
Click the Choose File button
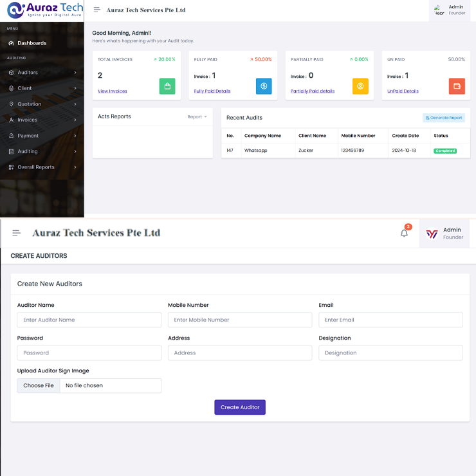(39, 385)
